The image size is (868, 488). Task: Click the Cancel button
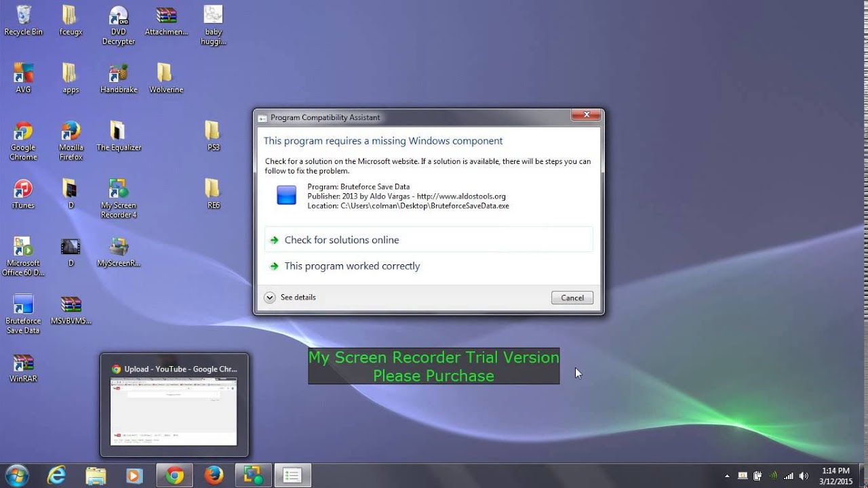point(572,298)
